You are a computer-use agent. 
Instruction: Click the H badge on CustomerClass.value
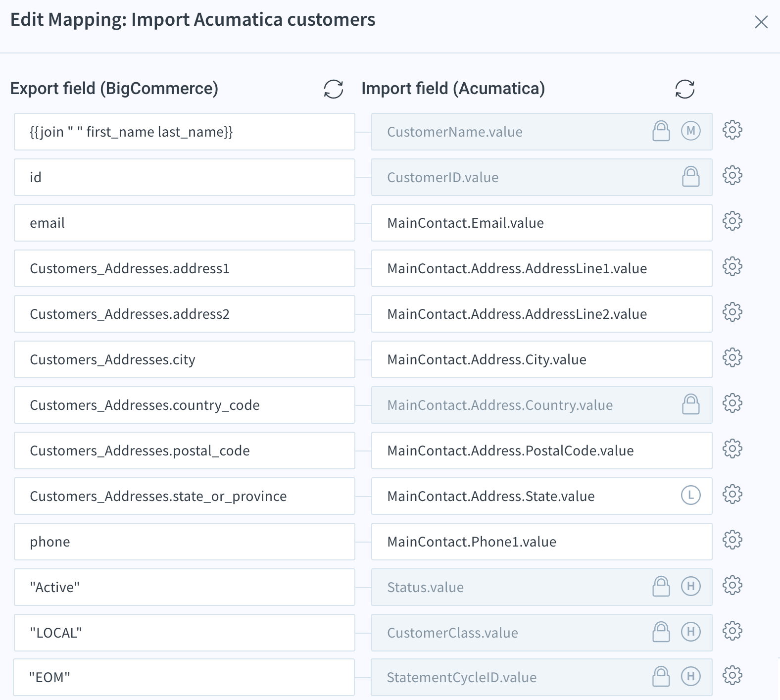(691, 632)
